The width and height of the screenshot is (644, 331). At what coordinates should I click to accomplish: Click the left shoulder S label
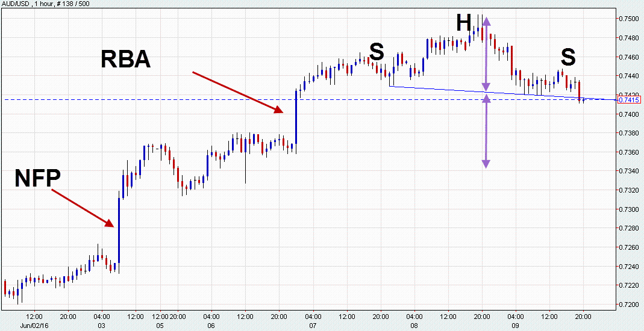coord(377,52)
